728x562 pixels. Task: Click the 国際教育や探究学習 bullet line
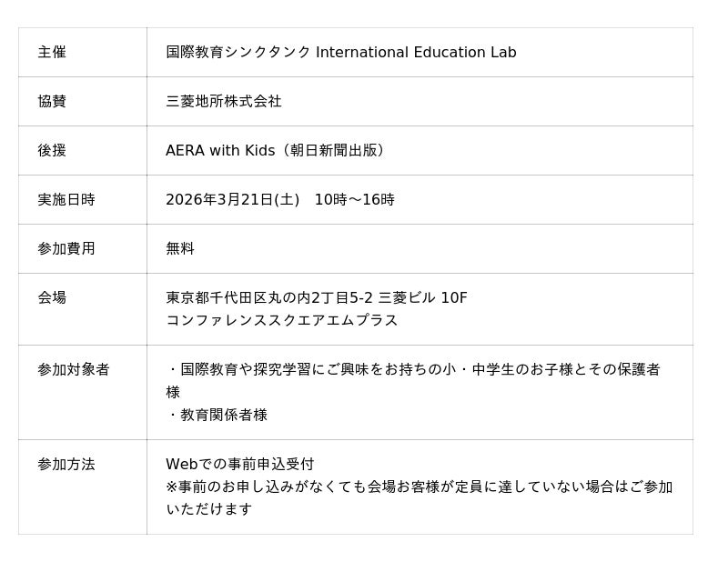(414, 370)
